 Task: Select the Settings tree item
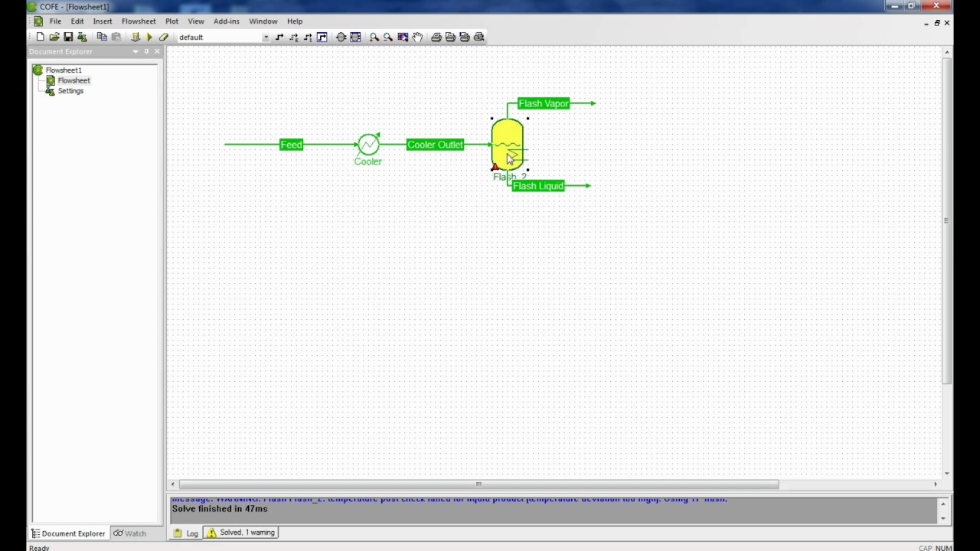tap(70, 91)
